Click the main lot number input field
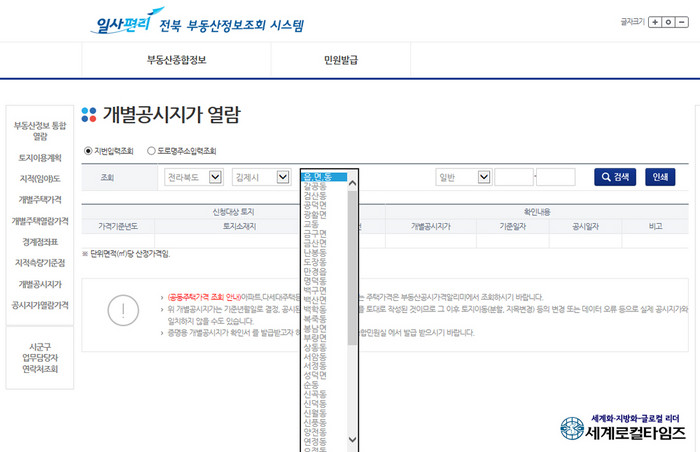 (513, 177)
